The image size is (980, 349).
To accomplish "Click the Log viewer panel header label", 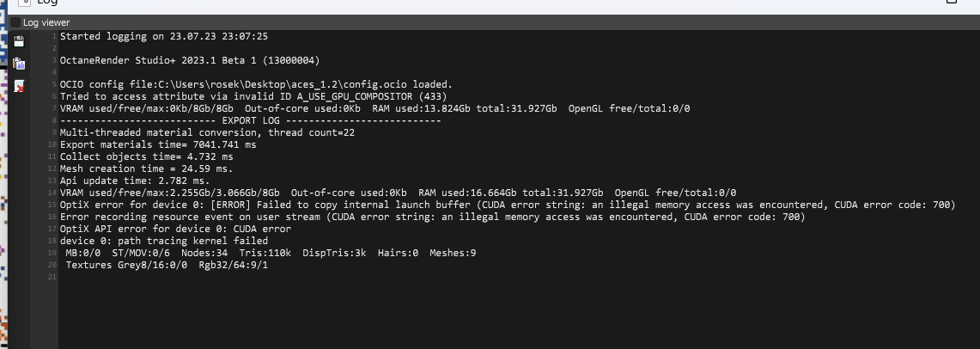I will click(x=46, y=22).
